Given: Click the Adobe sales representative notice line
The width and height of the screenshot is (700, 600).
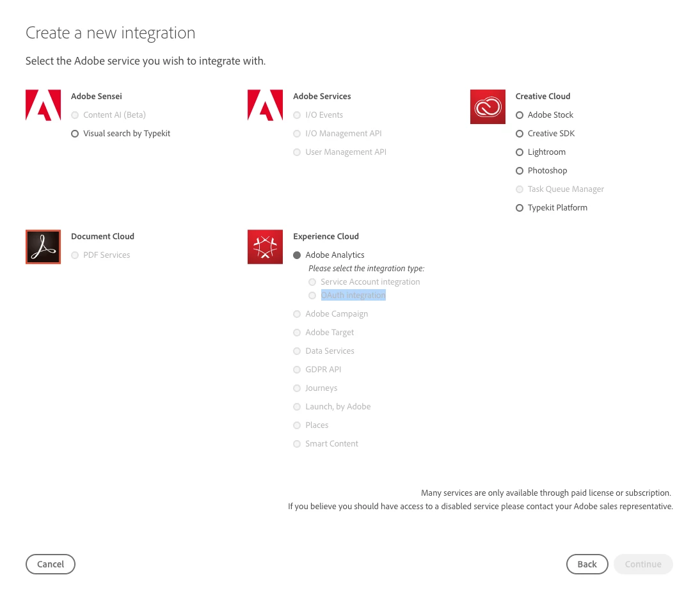Looking at the screenshot, I should click(481, 506).
